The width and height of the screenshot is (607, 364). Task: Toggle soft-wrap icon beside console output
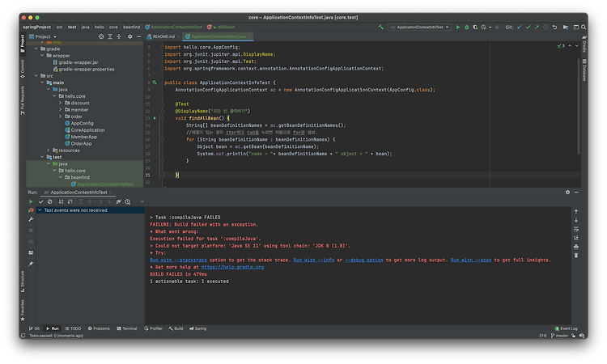(576, 229)
